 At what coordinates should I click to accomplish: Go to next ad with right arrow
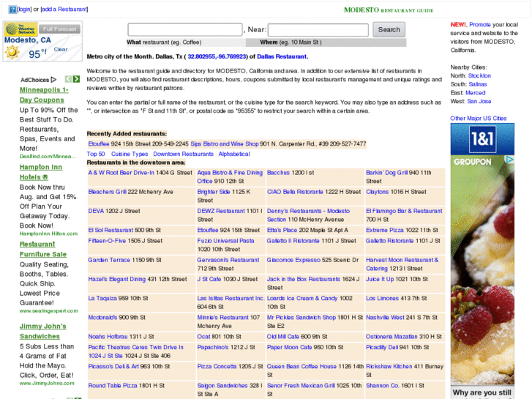[x=76, y=79]
